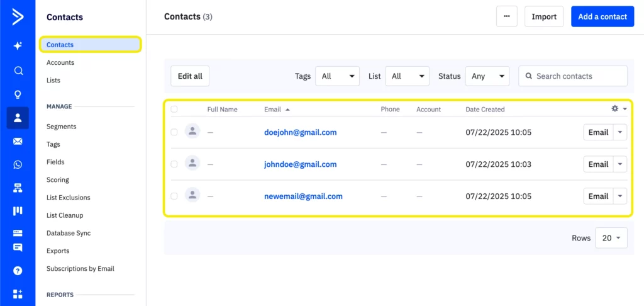This screenshot has width=644, height=306.
Task: Open johndoe@gmail.com contact link
Action: pos(300,164)
